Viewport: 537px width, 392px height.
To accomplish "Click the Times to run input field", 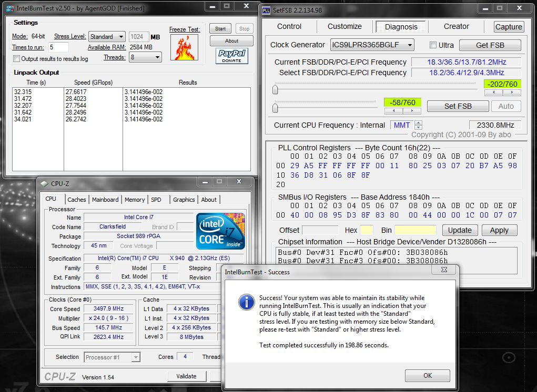I will pos(58,47).
